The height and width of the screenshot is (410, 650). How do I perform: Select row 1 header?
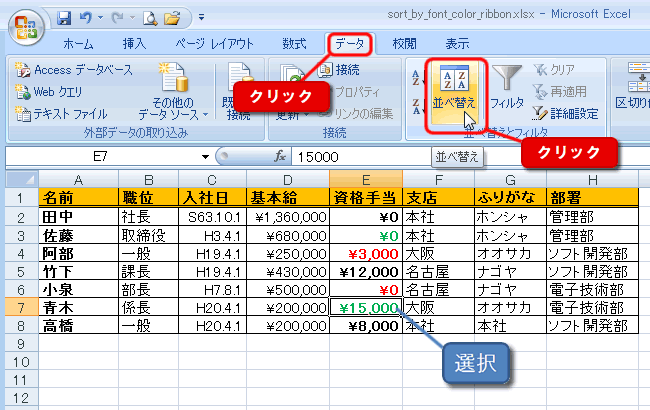22,198
